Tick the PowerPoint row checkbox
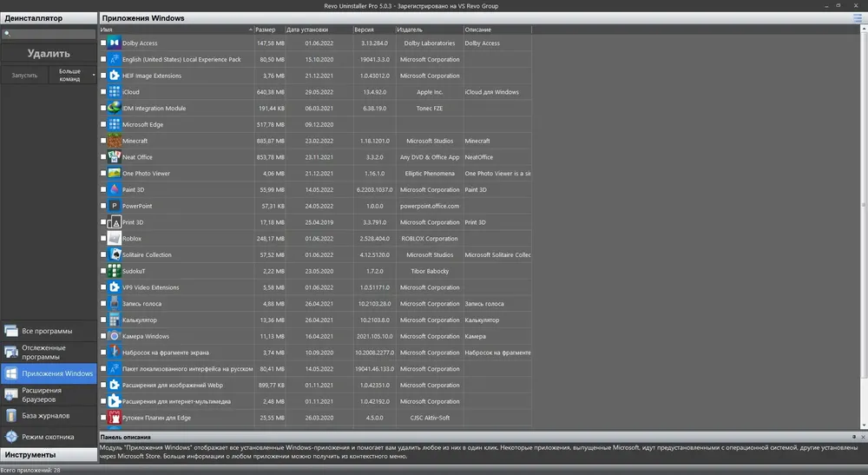This screenshot has width=868, height=475. pyautogui.click(x=103, y=206)
